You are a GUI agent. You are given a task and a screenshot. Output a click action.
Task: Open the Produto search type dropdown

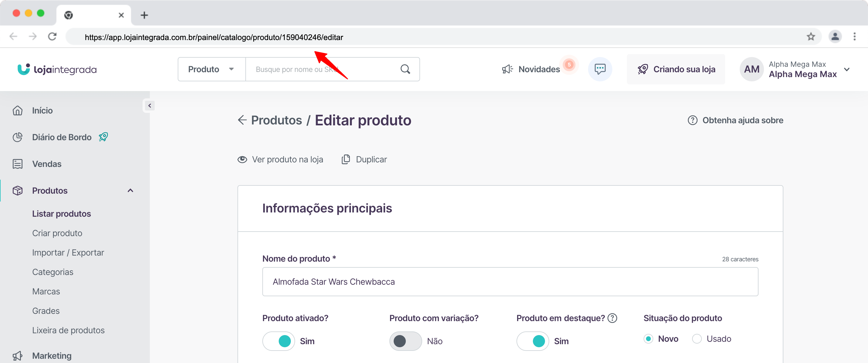(211, 69)
